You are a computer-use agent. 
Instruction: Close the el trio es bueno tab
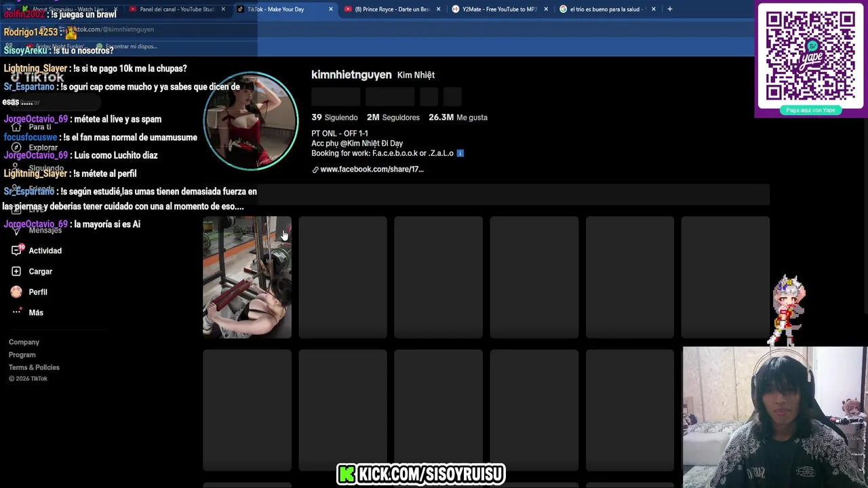653,9
